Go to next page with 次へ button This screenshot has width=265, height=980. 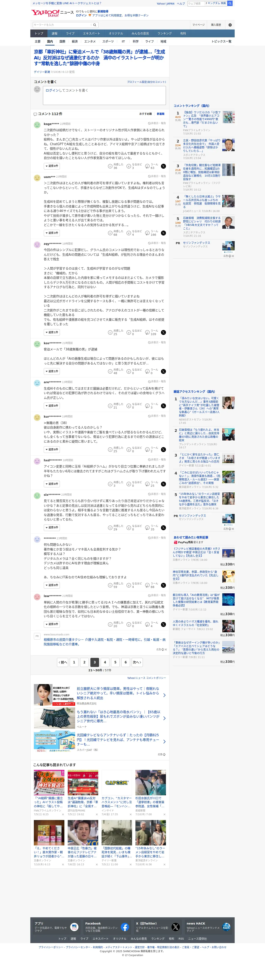(137, 662)
